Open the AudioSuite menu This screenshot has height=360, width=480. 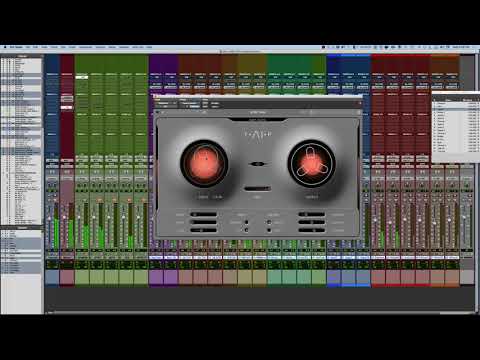(x=85, y=47)
